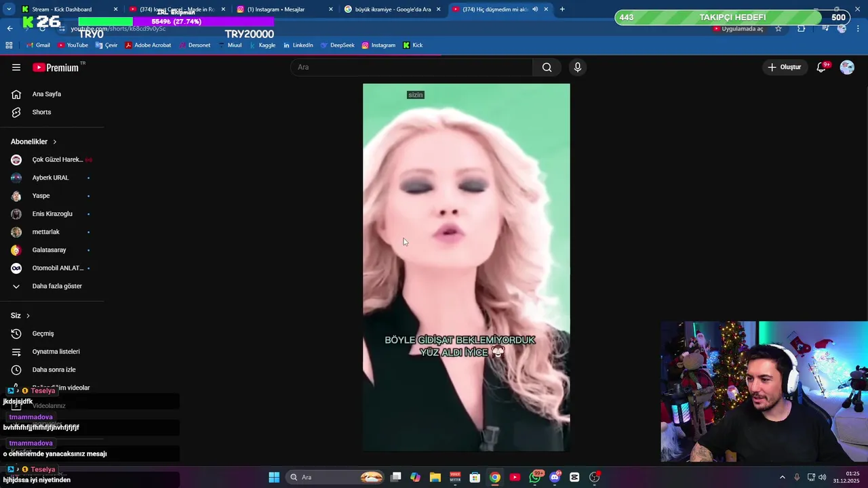868x488 pixels.
Task: Open the YouTube hamburger guide menu
Action: 16,67
